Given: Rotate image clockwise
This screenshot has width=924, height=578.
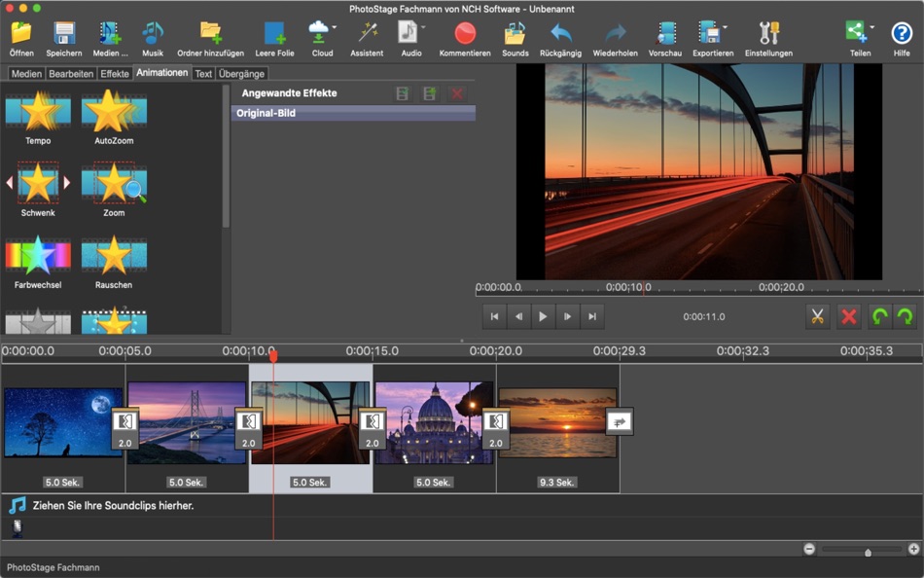Looking at the screenshot, I should click(x=905, y=316).
